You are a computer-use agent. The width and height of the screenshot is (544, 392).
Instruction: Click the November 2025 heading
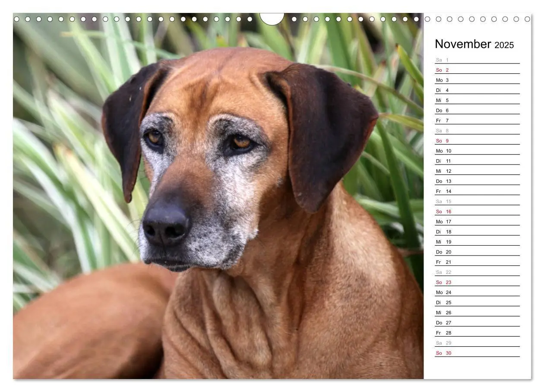474,44
